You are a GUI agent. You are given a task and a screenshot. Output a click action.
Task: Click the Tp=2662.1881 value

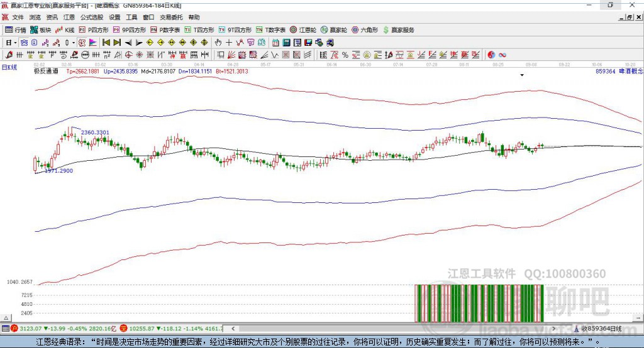pos(82,71)
